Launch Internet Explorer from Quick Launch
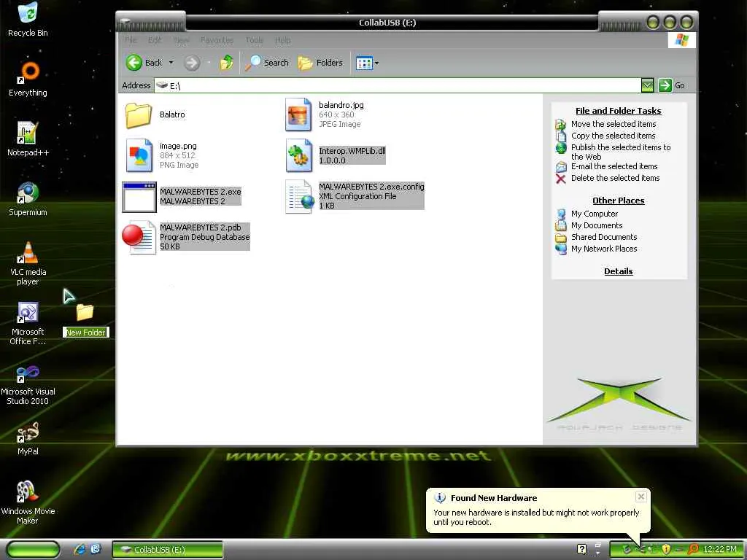Viewport: 747px width, 560px height. coord(79,549)
